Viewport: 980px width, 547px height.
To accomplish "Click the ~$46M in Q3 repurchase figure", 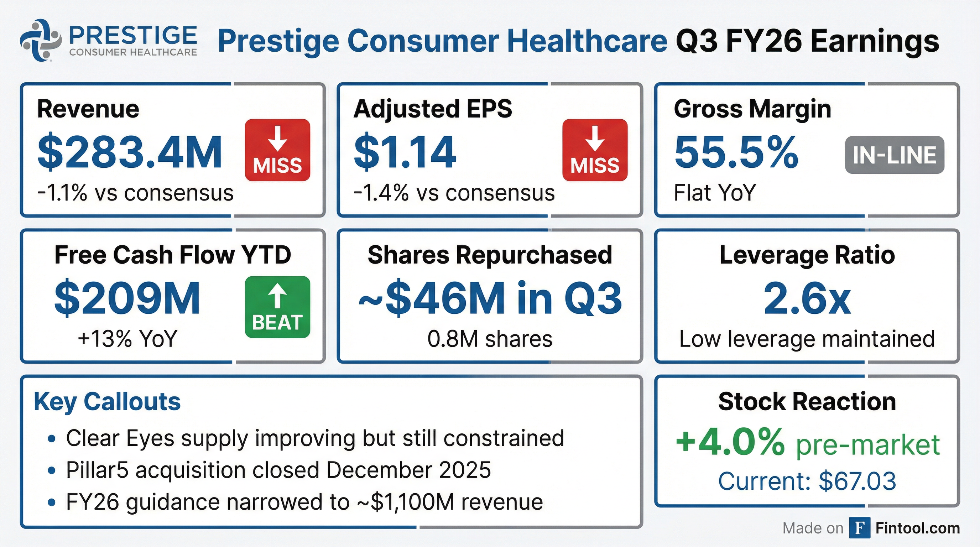I will click(x=490, y=298).
